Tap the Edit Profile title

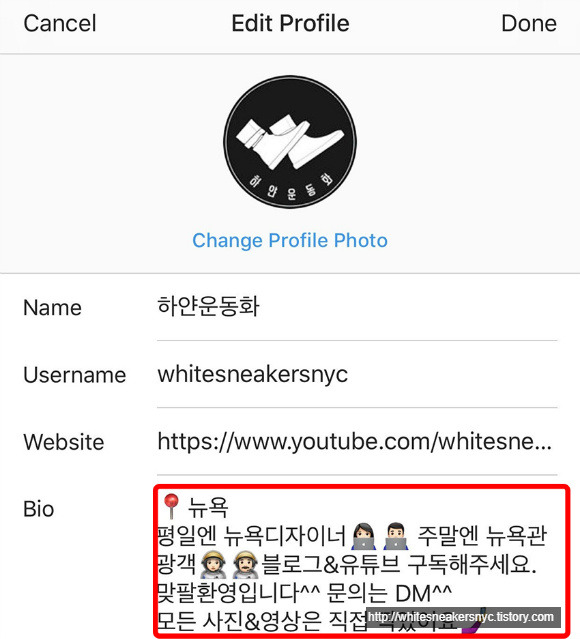click(x=290, y=23)
